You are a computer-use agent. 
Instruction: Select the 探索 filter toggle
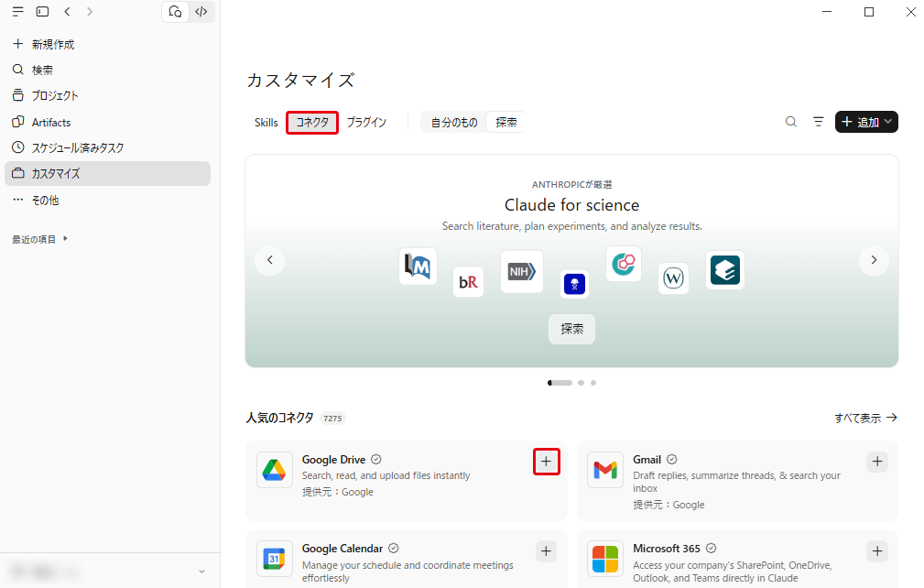[x=506, y=123]
